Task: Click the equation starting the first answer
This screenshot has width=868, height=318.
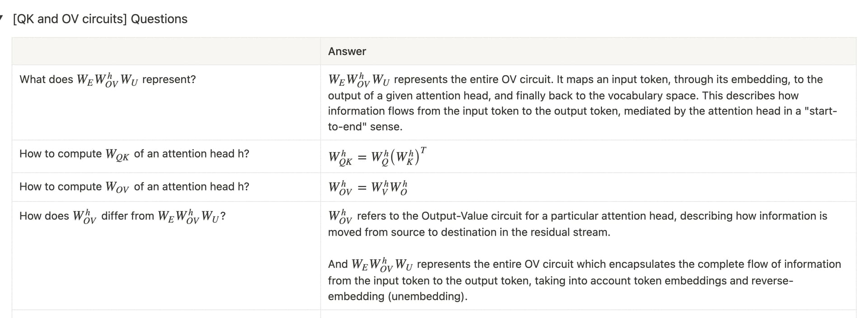Action: click(359, 80)
